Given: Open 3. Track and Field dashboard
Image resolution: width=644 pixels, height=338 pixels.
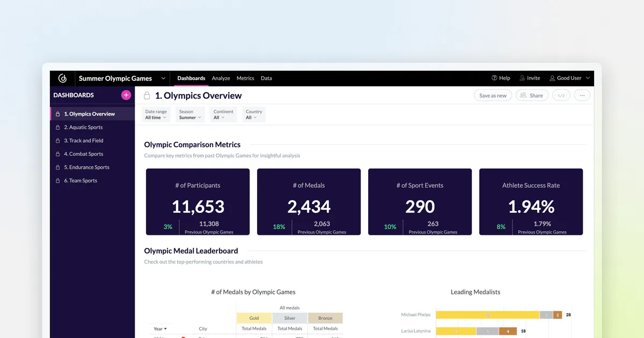Looking at the screenshot, I should tap(92, 141).
